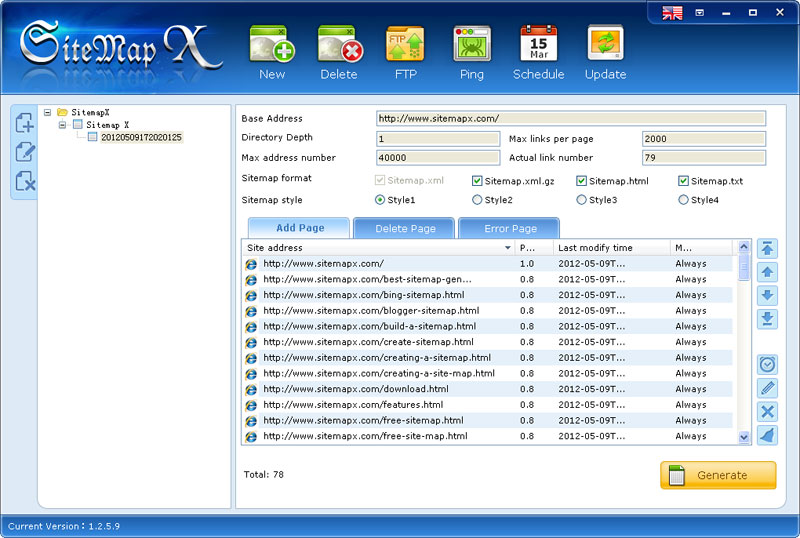800x538 pixels.
Task: Click the pencil edit icon right of list
Action: coord(767,388)
